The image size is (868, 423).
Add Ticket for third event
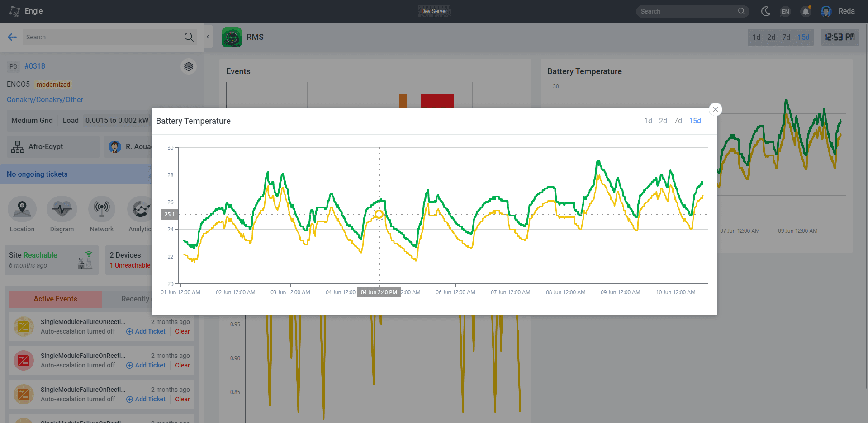tap(146, 399)
